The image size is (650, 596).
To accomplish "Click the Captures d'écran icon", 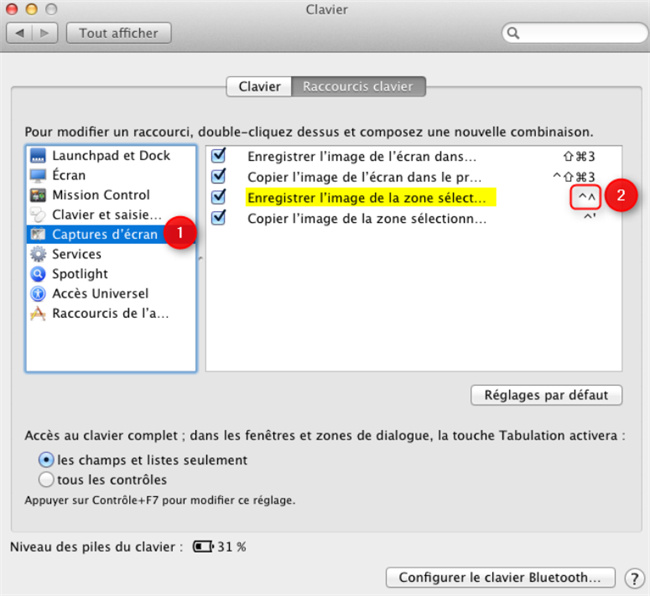I will pyautogui.click(x=38, y=234).
